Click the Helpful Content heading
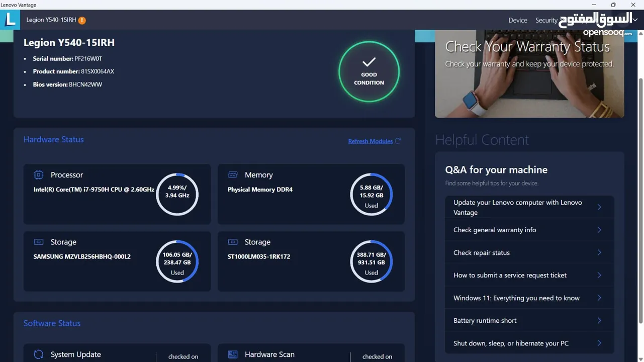Image resolution: width=644 pixels, height=362 pixels. (x=482, y=140)
